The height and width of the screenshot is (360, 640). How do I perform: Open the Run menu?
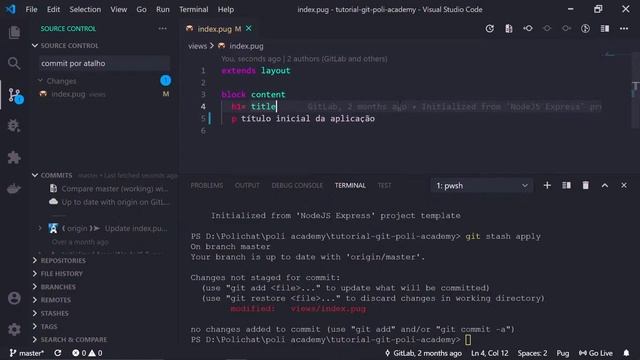tap(162, 9)
